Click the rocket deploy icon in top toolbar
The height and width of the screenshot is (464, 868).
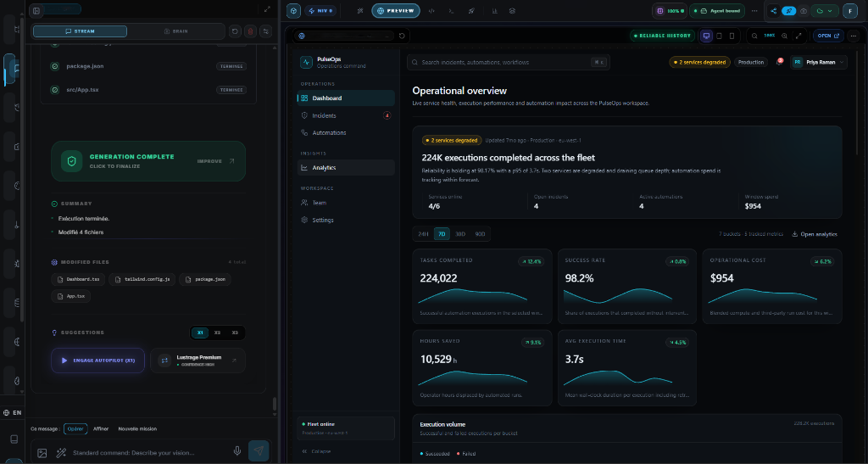[x=471, y=10]
